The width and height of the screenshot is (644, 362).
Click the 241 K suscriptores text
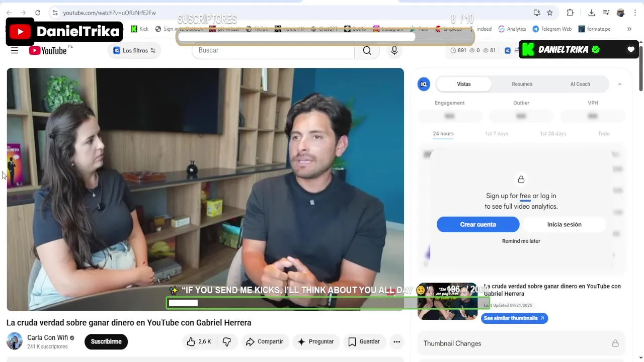tap(47, 347)
